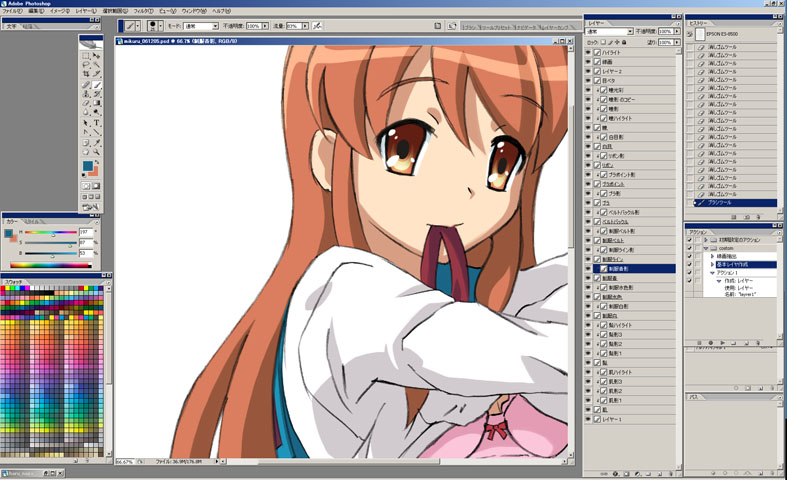Screen dimensions: 787x480
Task: Click record button in Actions panel
Action: coord(711,342)
